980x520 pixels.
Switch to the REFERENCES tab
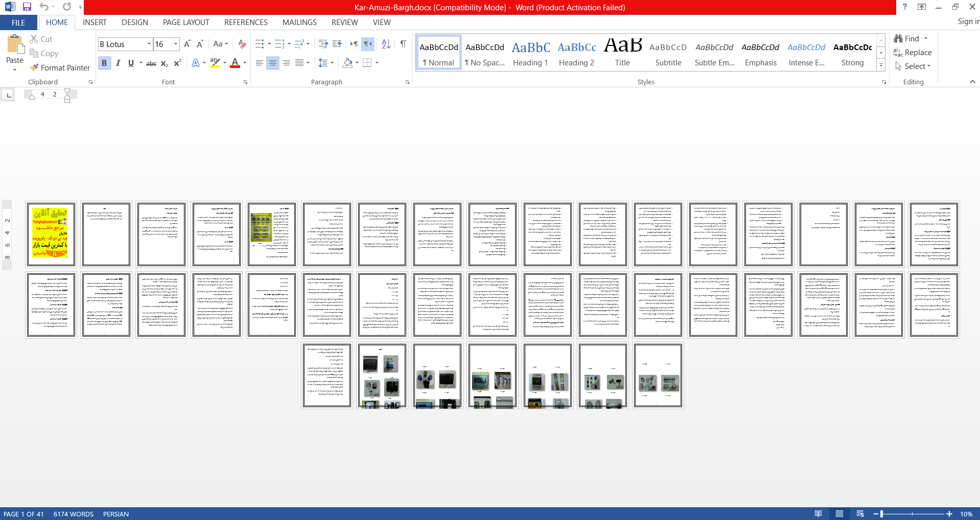pyautogui.click(x=246, y=22)
